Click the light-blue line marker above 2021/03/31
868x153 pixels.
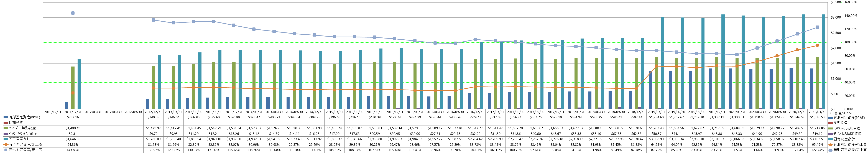tap(818, 27)
